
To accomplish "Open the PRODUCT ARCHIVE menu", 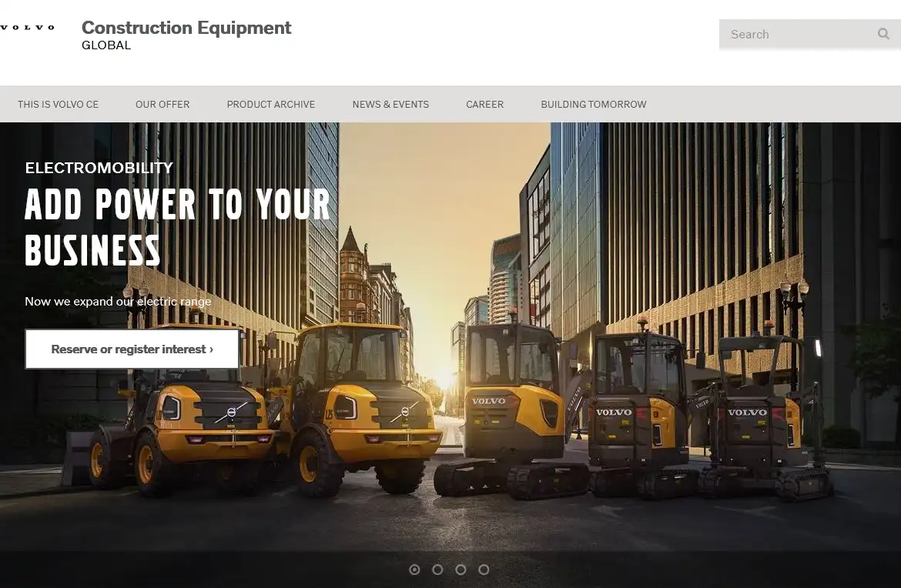I will pos(270,105).
